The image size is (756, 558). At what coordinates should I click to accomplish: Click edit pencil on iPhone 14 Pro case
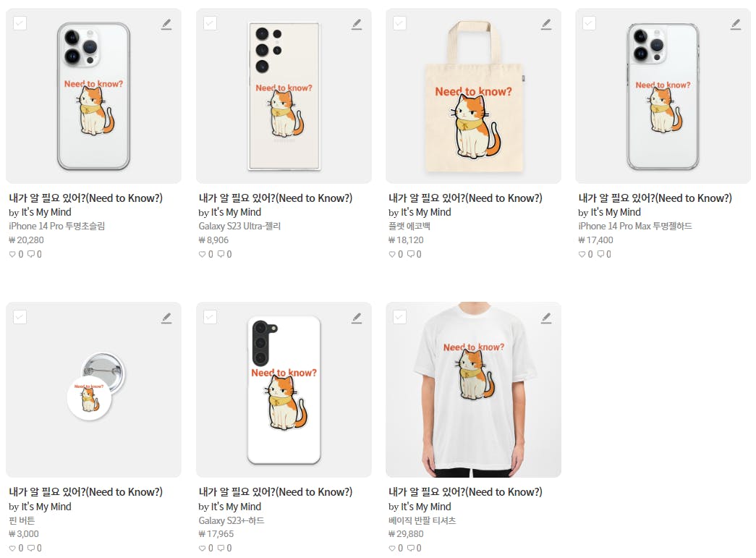pos(166,25)
